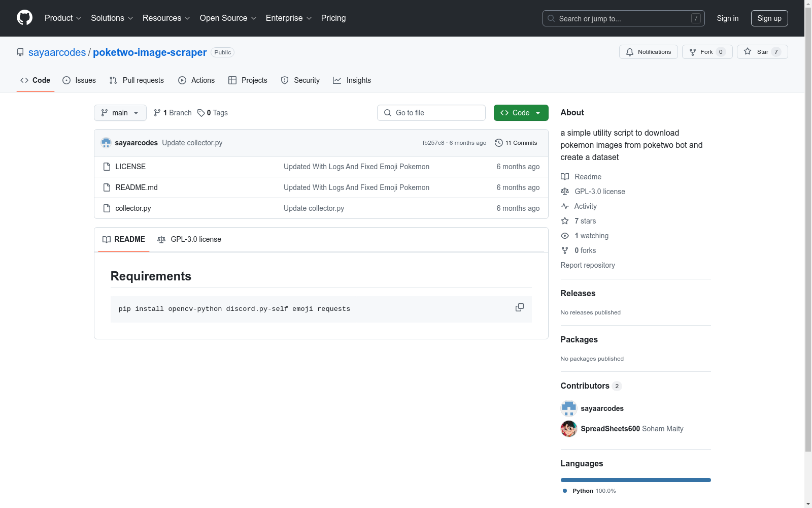The height and width of the screenshot is (508, 812).
Task: Click the pulse icon beside Activity
Action: click(565, 206)
